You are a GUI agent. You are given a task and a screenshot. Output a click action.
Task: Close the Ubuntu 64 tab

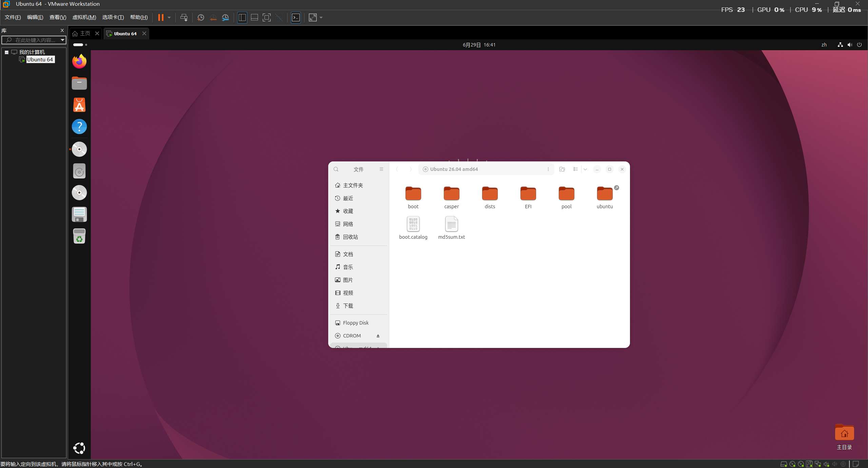click(x=144, y=33)
